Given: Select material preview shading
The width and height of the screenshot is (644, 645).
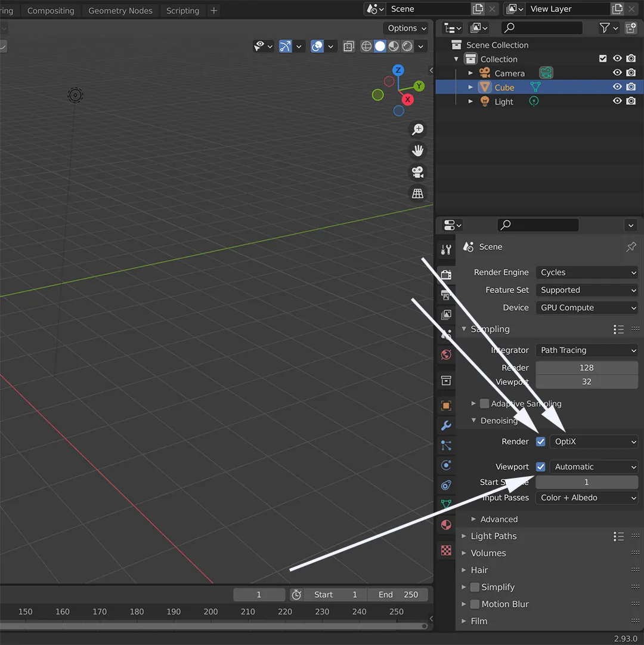Looking at the screenshot, I should pos(394,46).
